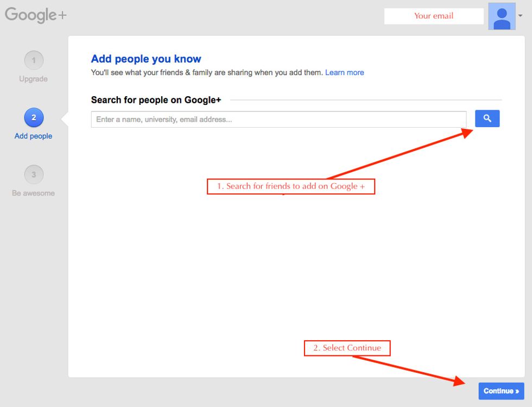Click the Google+ logo

pyautogui.click(x=36, y=15)
